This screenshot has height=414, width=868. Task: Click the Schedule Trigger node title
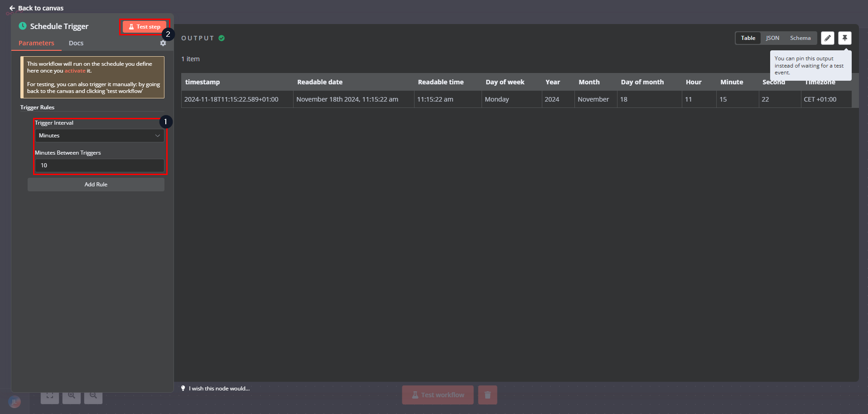(59, 26)
